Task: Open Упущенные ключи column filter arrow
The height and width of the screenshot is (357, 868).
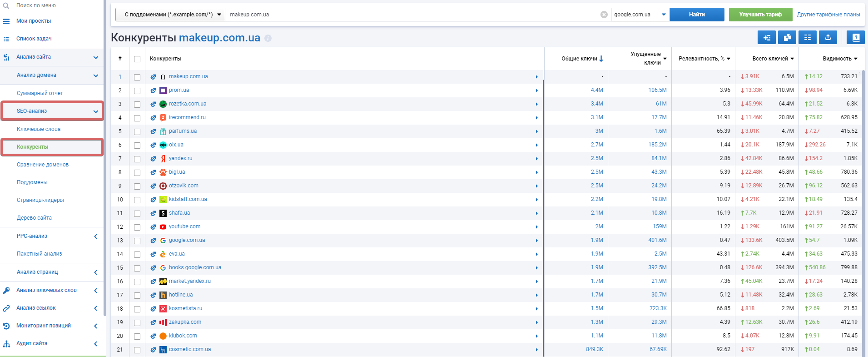Action: pyautogui.click(x=665, y=59)
